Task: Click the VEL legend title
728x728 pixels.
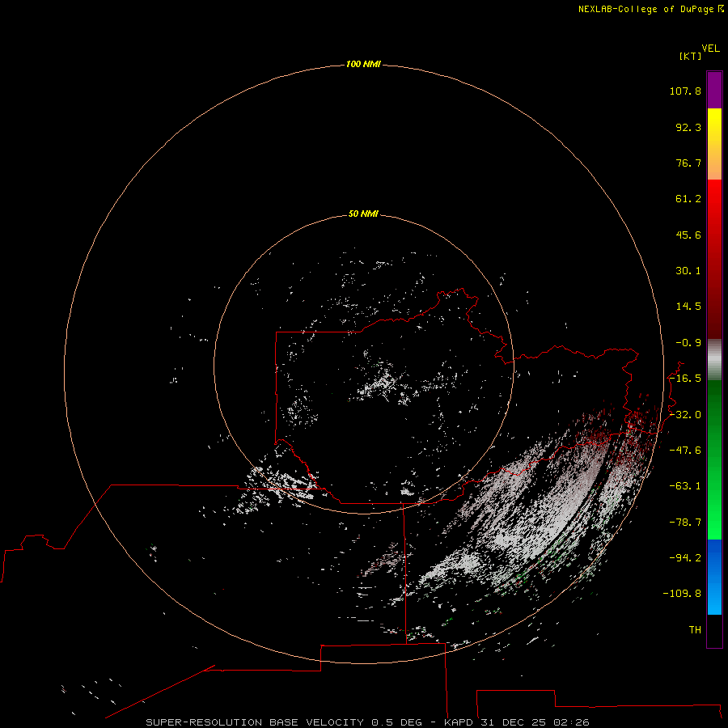Action: (710, 49)
